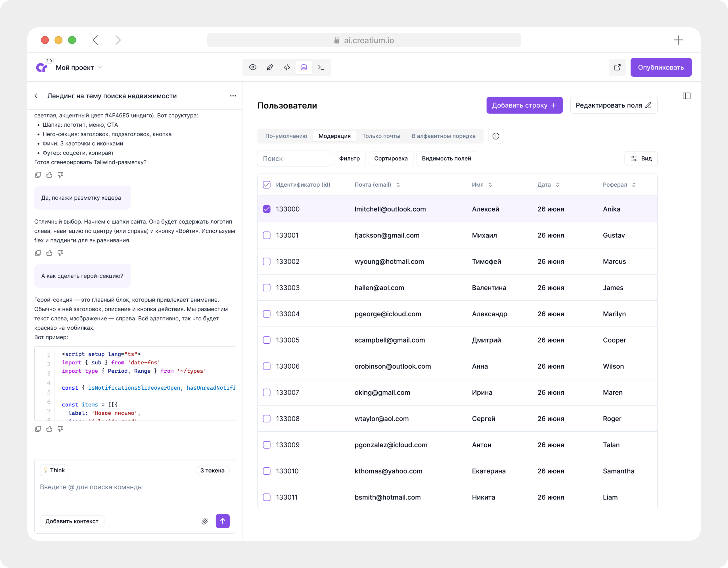Sort by Почта (email) column arrows
The width and height of the screenshot is (728, 568).
click(x=398, y=185)
